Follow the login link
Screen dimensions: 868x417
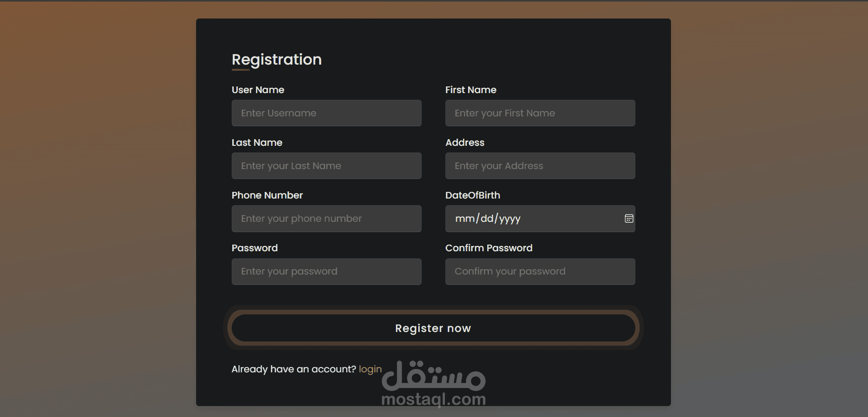370,369
